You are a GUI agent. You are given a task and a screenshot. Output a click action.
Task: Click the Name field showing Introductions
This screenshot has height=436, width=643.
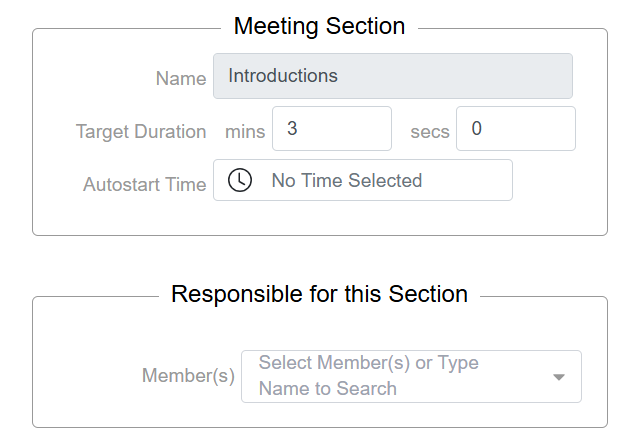392,76
